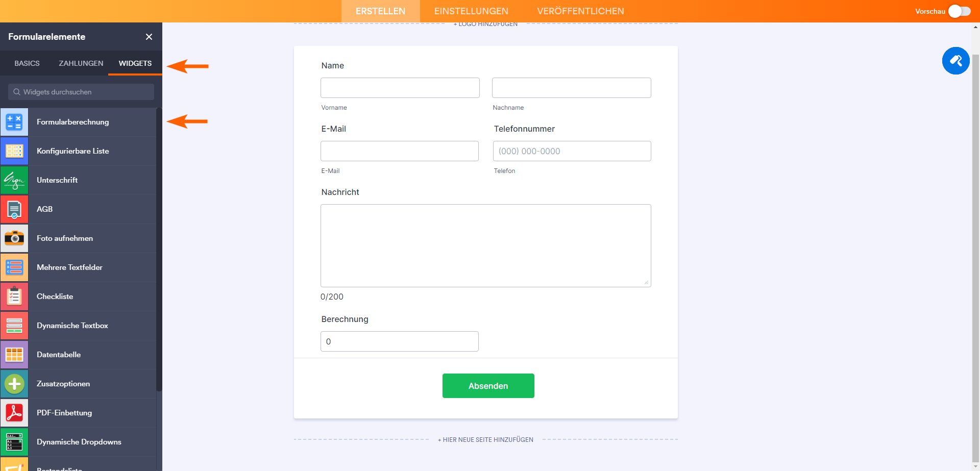Open the blue form designer paint roller
Screen dimensions: 980x471
[x=955, y=61]
